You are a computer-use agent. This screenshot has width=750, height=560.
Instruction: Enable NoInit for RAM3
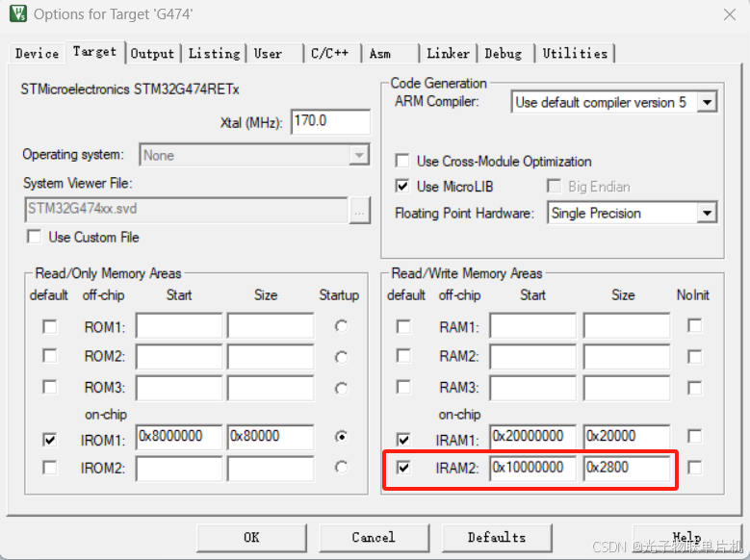pyautogui.click(x=694, y=388)
